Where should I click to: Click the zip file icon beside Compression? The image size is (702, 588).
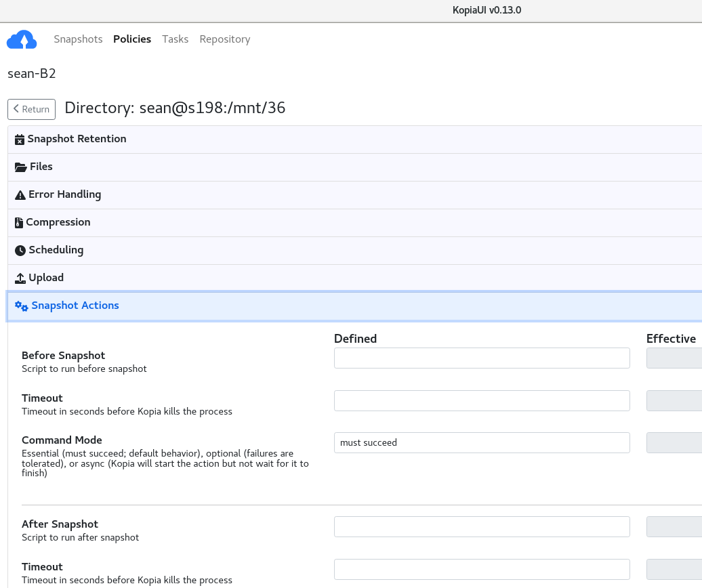(x=19, y=223)
